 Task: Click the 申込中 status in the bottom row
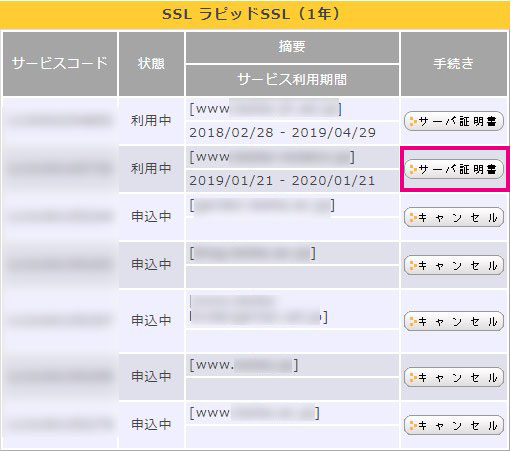click(151, 425)
